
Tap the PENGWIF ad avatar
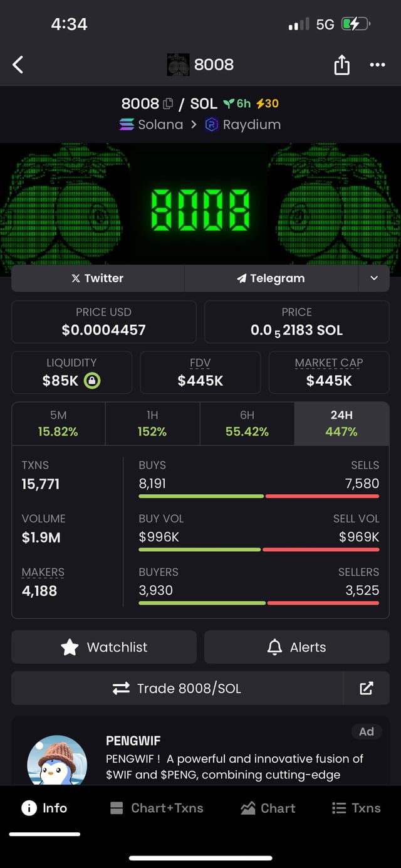click(x=57, y=762)
